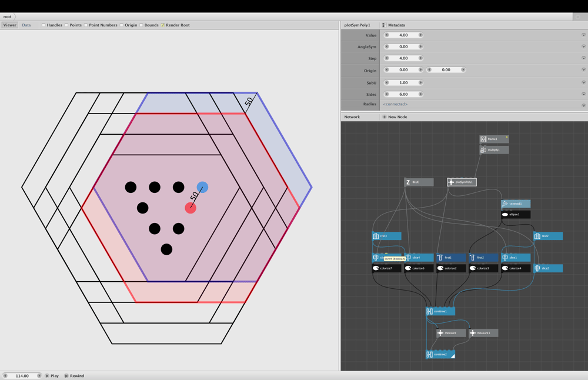588x380 pixels.
Task: Enable the Bounds checkbox
Action: pos(141,25)
